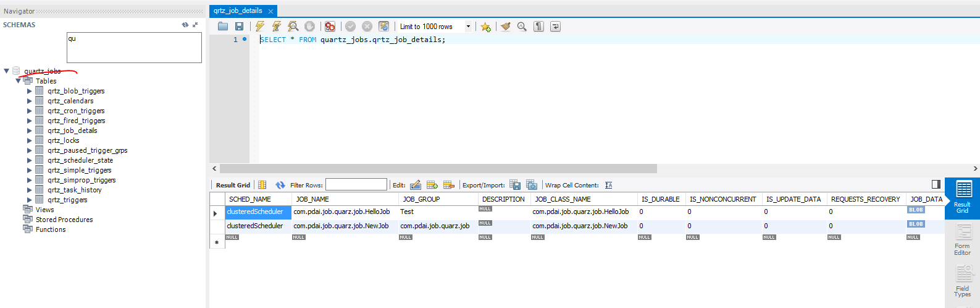Click the Beautify query broom icon

pyautogui.click(x=506, y=26)
